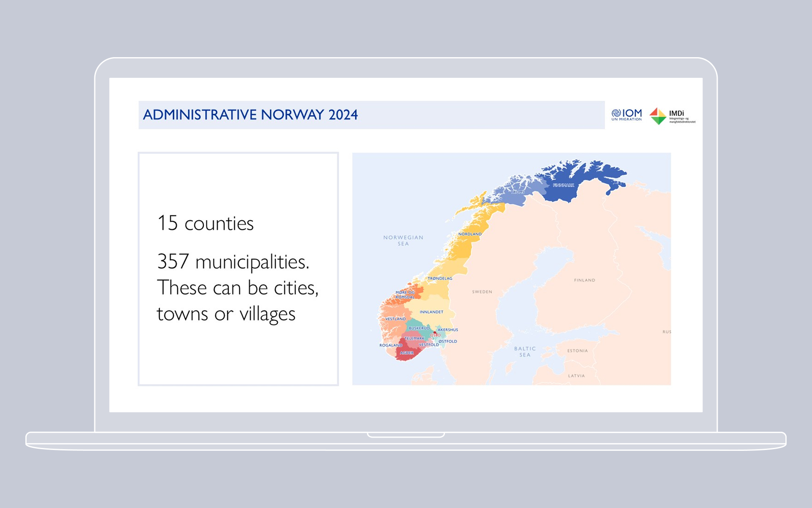This screenshot has width=812, height=508.
Task: Click the Møre og Romsdal label
Action: coord(405,295)
